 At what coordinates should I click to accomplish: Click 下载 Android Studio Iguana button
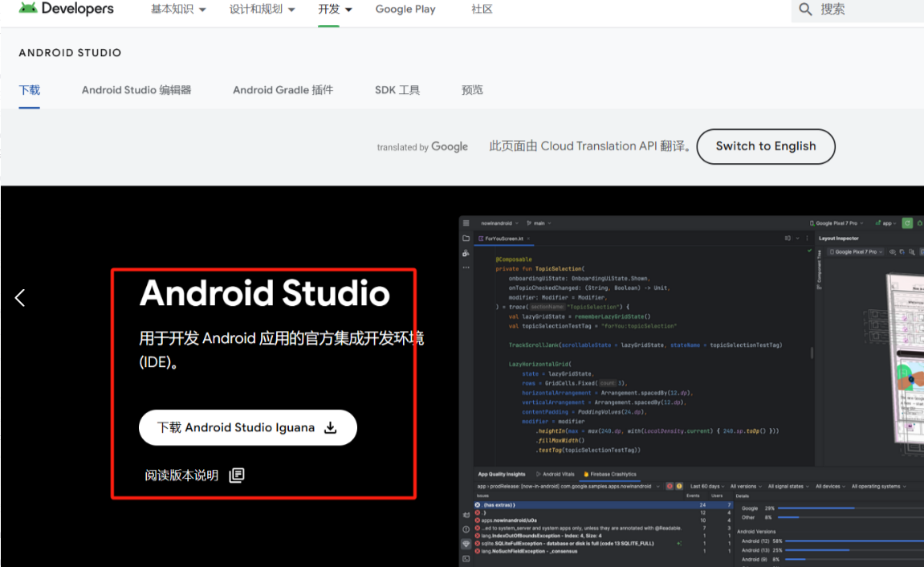(x=247, y=427)
